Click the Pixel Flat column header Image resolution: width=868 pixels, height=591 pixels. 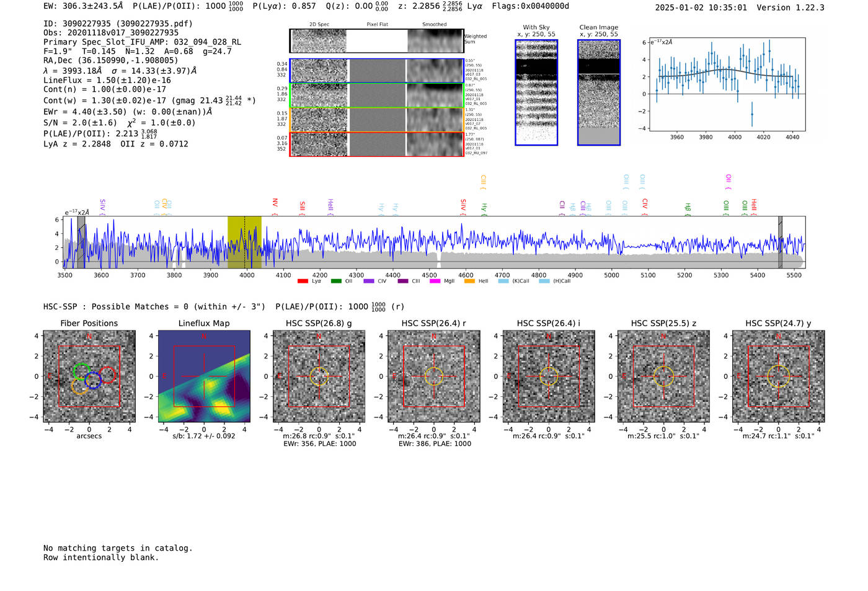[x=377, y=24]
